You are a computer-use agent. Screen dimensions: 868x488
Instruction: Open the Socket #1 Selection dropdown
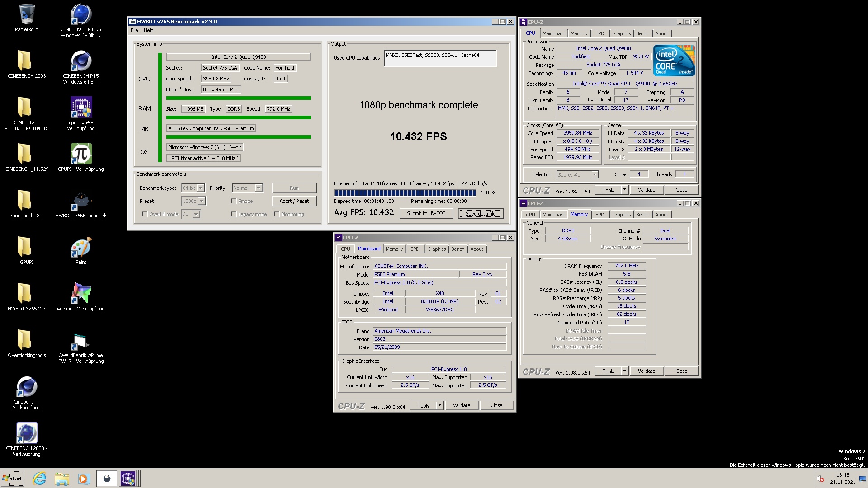(x=577, y=174)
